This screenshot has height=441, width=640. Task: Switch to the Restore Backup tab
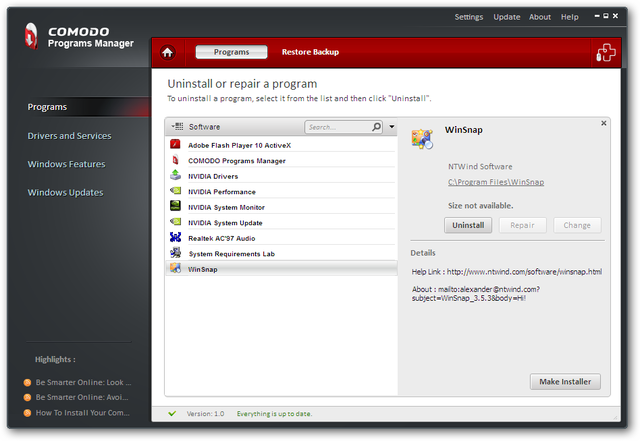[310, 52]
